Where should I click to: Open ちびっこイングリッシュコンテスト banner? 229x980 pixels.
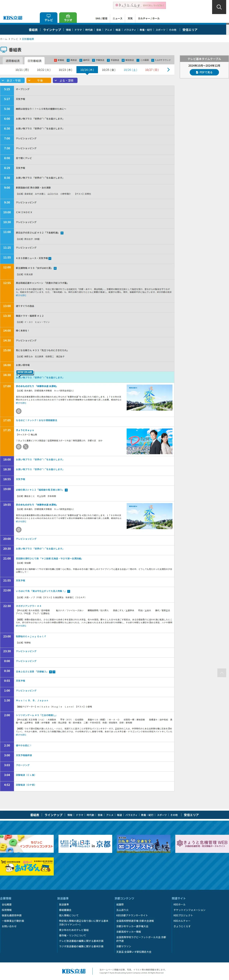(27, 844)
